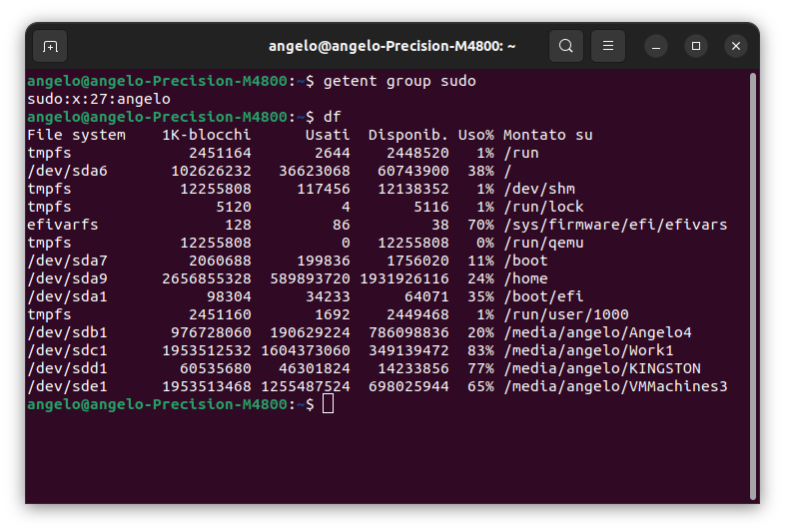This screenshot has width=785, height=532.
Task: Click the 83% usage value for Work1
Action: (x=480, y=350)
